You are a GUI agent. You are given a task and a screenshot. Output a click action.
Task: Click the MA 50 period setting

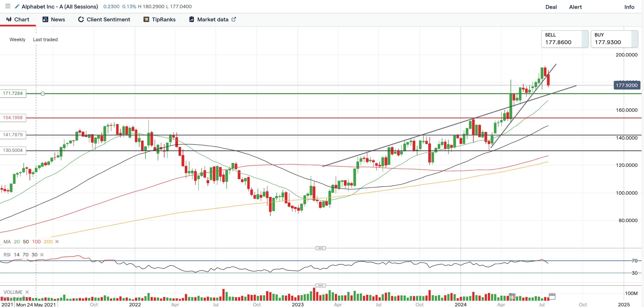click(x=26, y=242)
